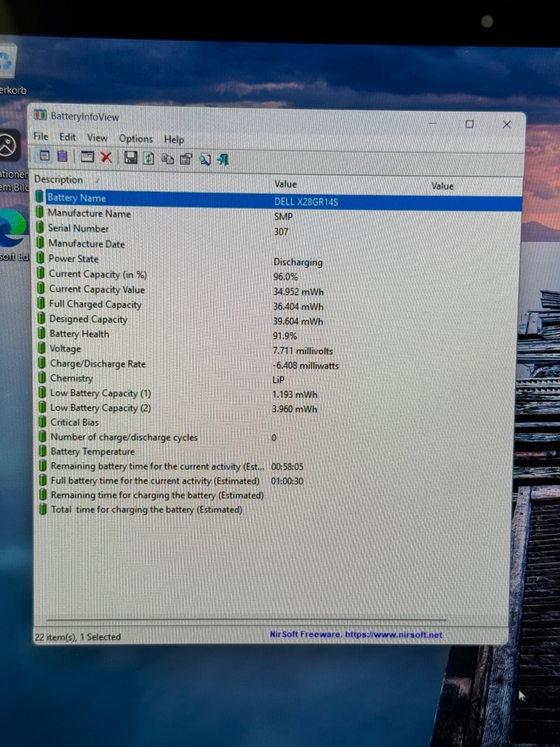
Task: Click battery icon beside Serial Number
Action: coord(41,228)
